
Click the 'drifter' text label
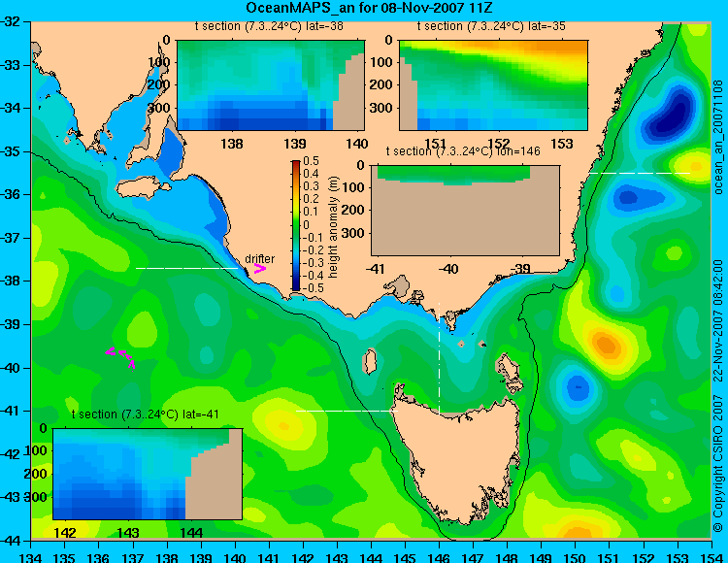259,259
